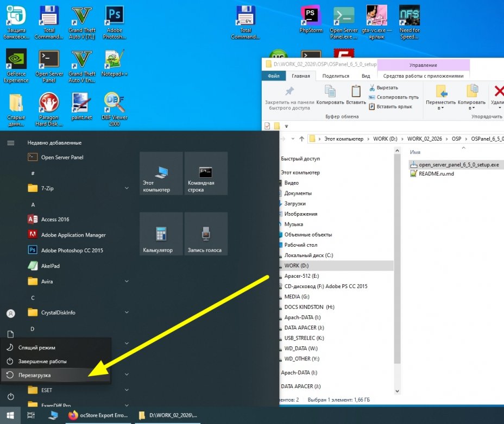Open Notepad++ from the desktop
This screenshot has width=504, height=424.
[x=114, y=63]
